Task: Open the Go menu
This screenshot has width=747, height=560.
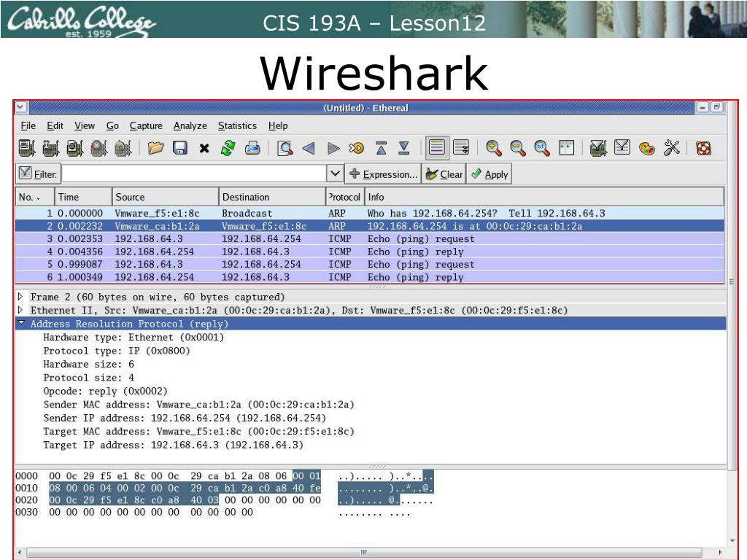Action: coord(112,125)
